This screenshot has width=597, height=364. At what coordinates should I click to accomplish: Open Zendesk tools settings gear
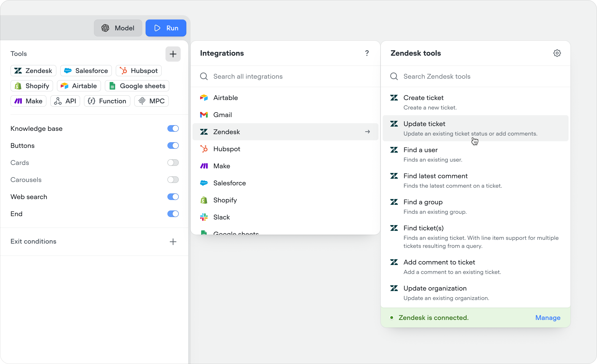[x=557, y=53]
